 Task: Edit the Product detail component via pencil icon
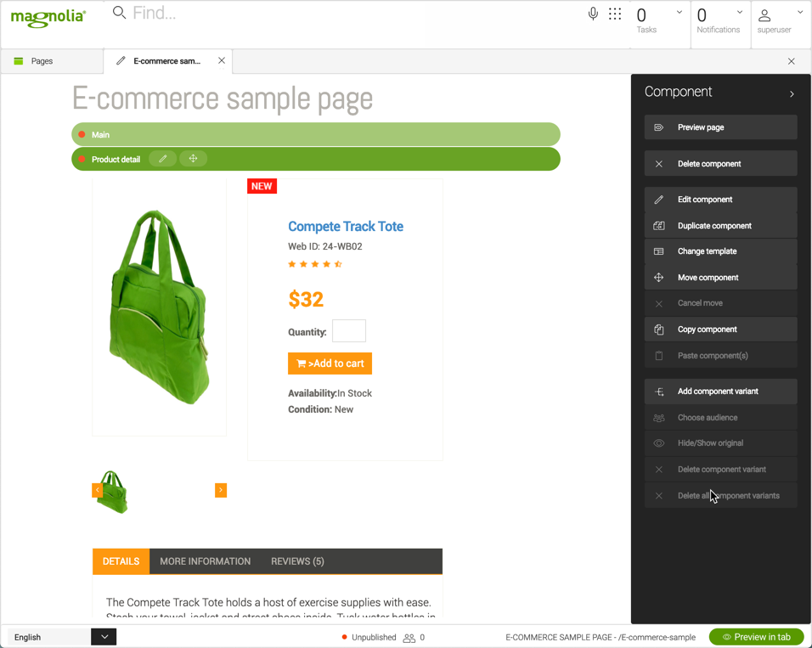162,158
